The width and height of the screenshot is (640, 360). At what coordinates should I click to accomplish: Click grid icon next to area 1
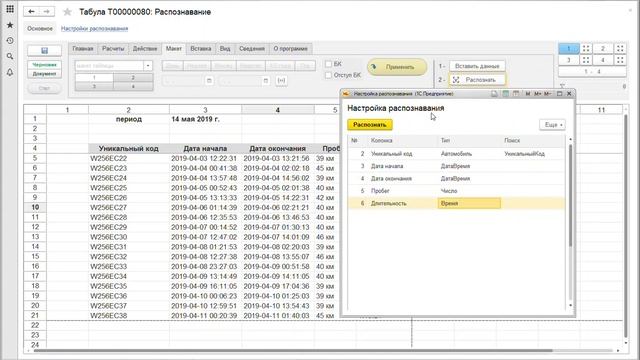586,49
